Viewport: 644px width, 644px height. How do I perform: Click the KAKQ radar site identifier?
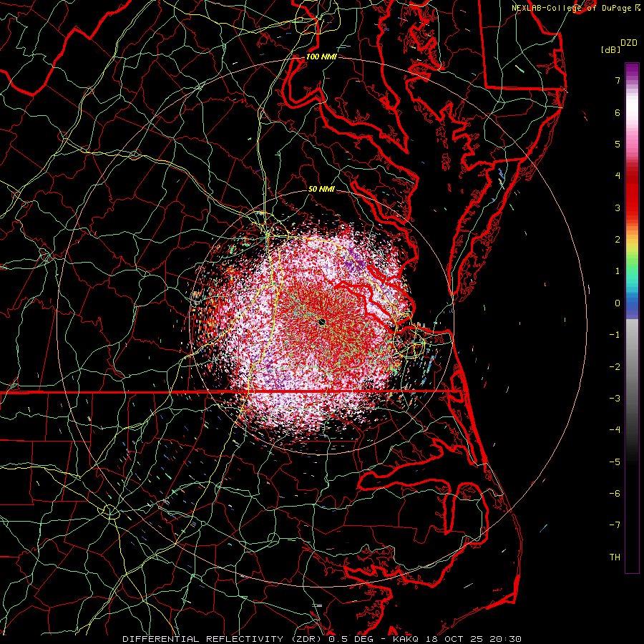[406, 639]
